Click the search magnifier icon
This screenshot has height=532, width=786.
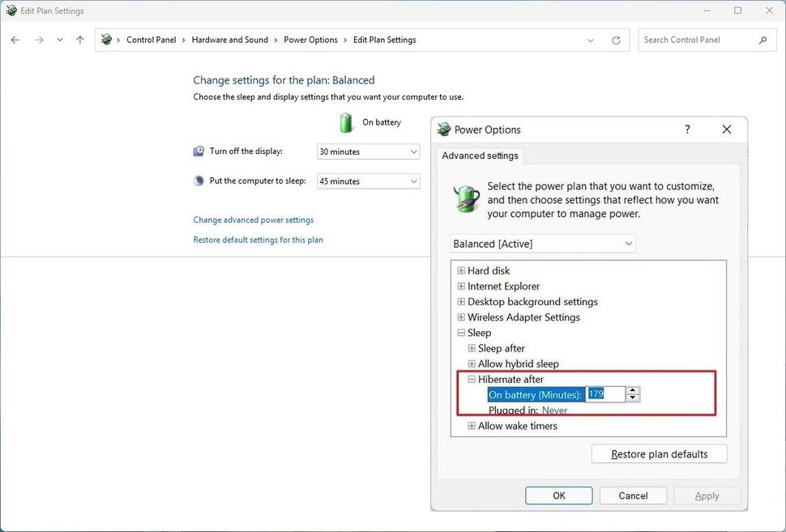click(x=762, y=39)
